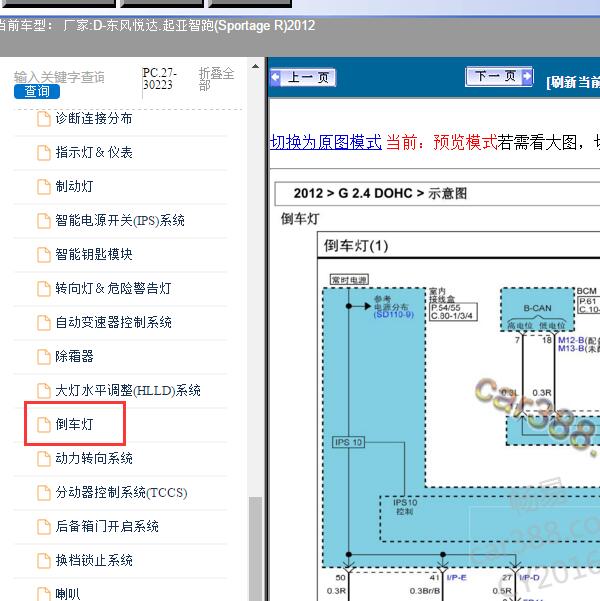600x601 pixels.
Task: Open the 后备箱门开启系统 entry
Action: (107, 526)
